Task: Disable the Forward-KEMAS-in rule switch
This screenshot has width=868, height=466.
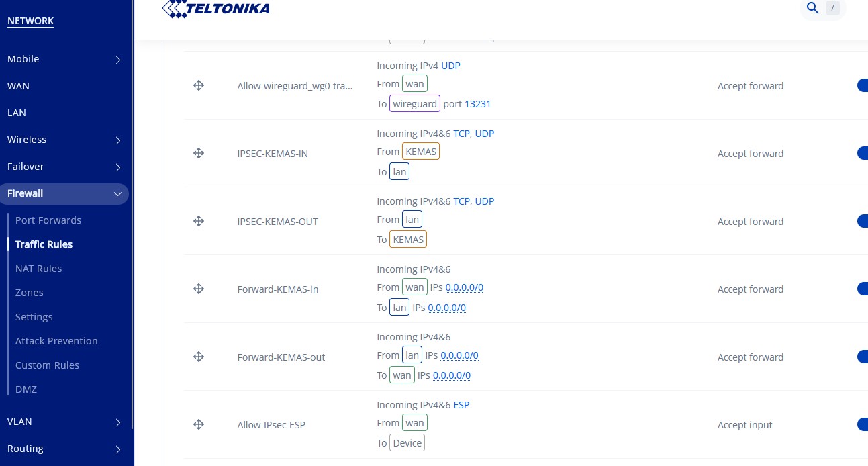Action: click(862, 289)
